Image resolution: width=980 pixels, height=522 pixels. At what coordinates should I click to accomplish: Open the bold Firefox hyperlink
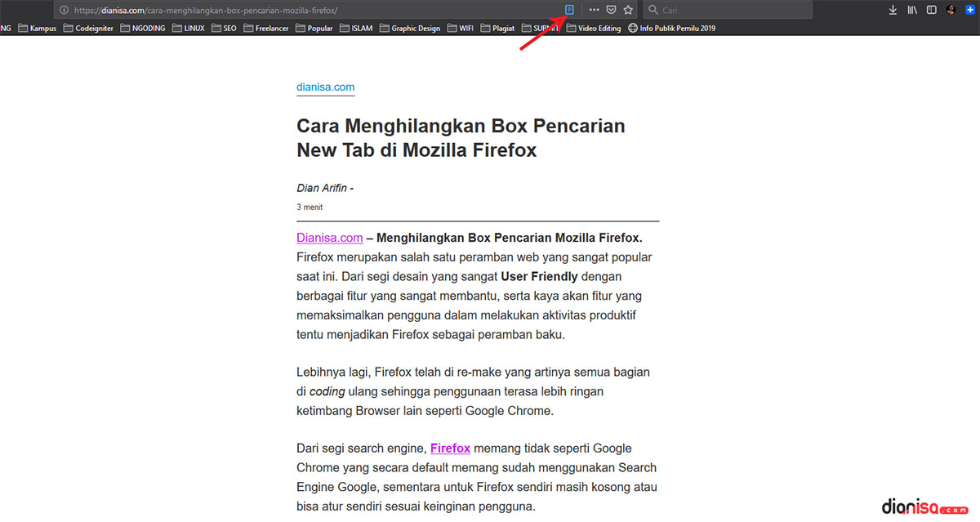[450, 448]
